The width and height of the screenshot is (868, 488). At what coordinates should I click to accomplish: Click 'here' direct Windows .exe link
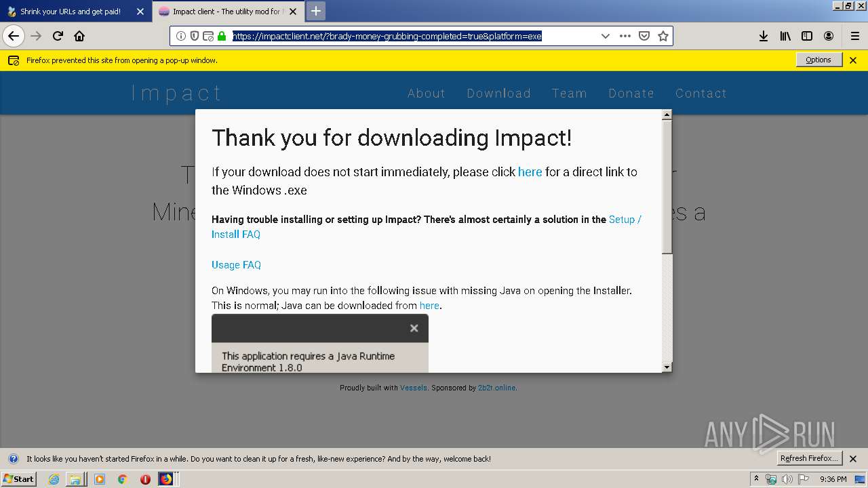coord(530,172)
